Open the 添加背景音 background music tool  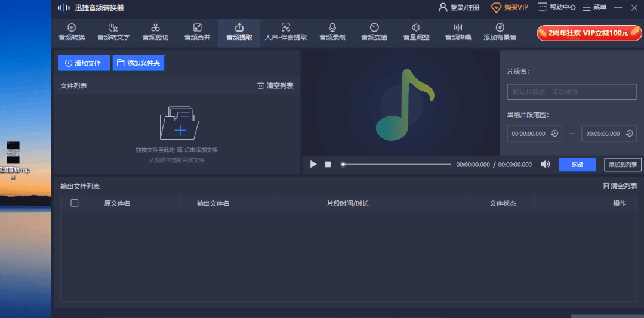pyautogui.click(x=500, y=32)
